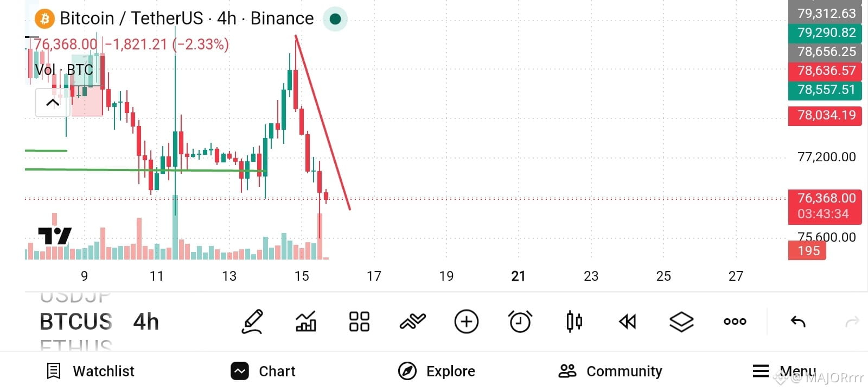Open the three-circle more options icon
Image resolution: width=868 pixels, height=391 pixels.
tap(735, 321)
